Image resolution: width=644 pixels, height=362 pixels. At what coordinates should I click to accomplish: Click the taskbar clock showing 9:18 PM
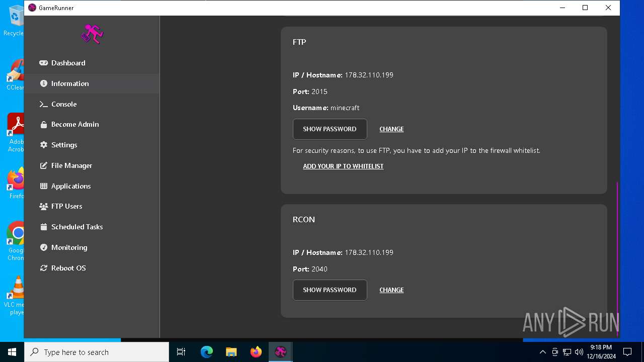pyautogui.click(x=601, y=352)
